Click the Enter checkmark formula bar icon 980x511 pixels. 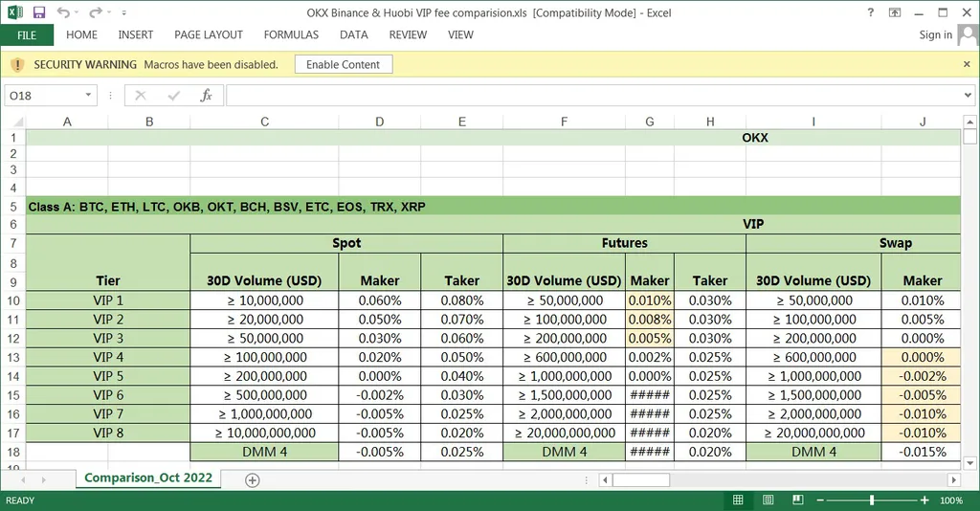[x=174, y=96]
